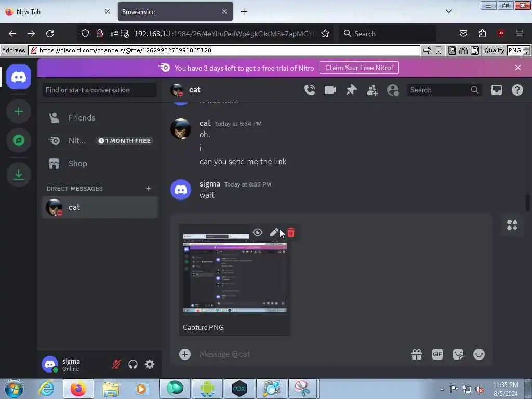Open Discord user settings gear
The image size is (532, 399).
click(150, 364)
